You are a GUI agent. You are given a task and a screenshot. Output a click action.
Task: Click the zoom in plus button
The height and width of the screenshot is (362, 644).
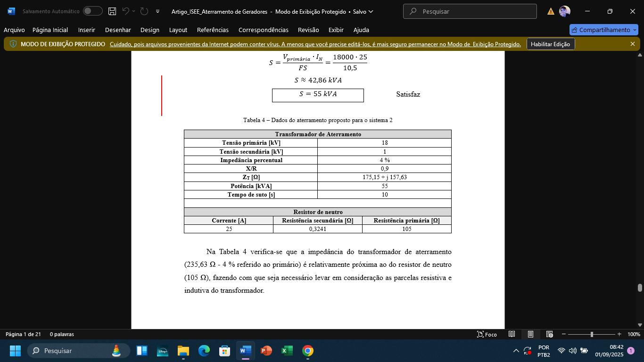(x=619, y=334)
